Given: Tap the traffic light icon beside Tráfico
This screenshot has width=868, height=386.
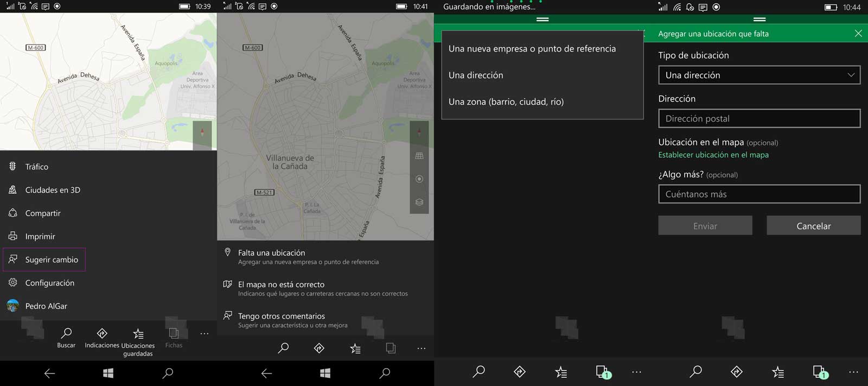Looking at the screenshot, I should pos(12,166).
